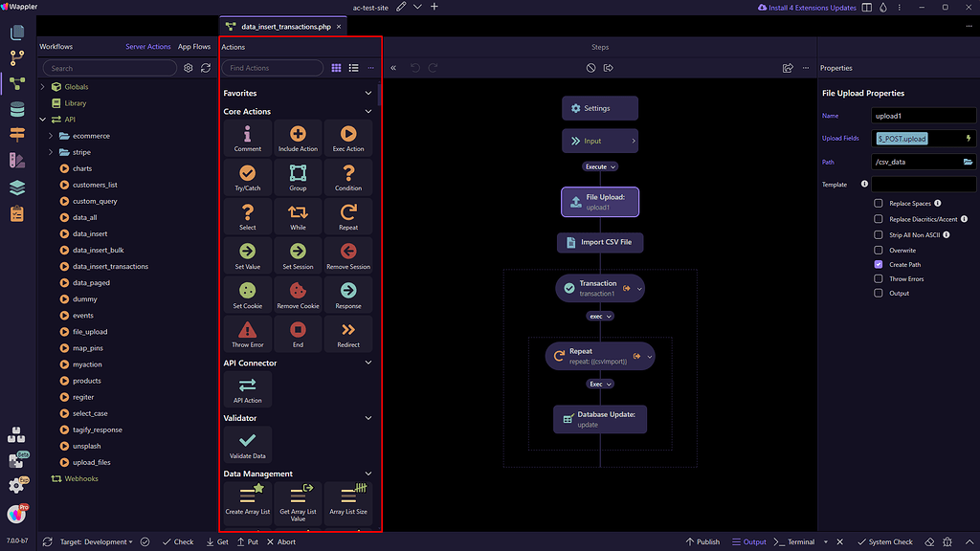The height and width of the screenshot is (551, 980).
Task: Click the Set Value action icon
Action: [x=247, y=254]
